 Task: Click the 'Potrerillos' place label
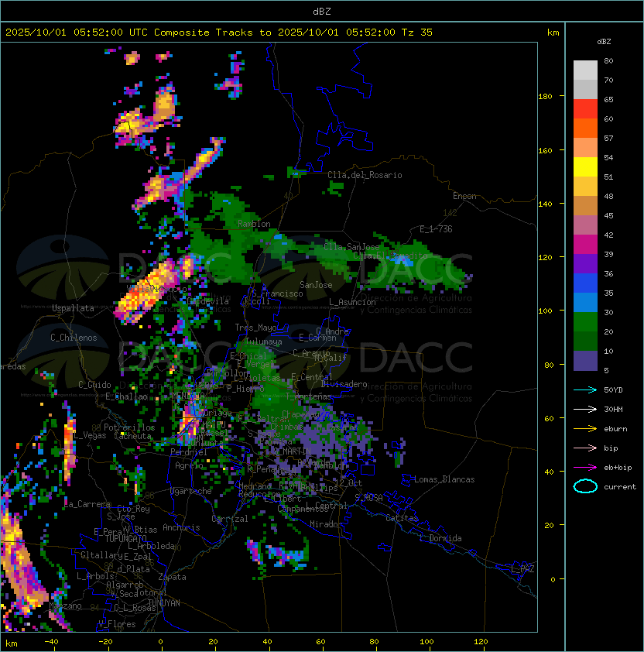[x=129, y=427]
